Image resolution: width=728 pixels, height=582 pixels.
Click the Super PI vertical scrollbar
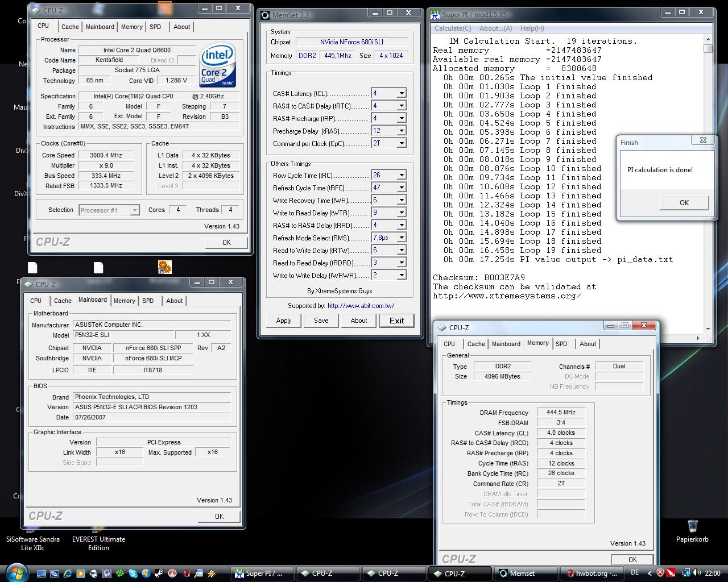coord(708,184)
